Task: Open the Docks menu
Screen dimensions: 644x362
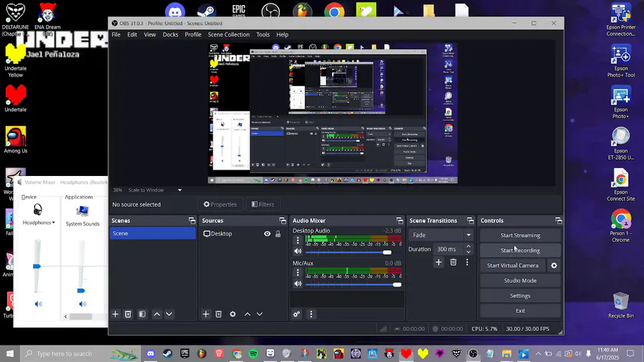Action: tap(170, 34)
